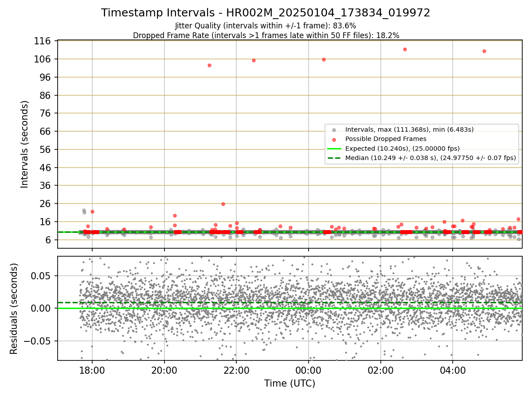Click the legend entry 'Intervals, max (111.368s), min (6.483s)'

410,129
